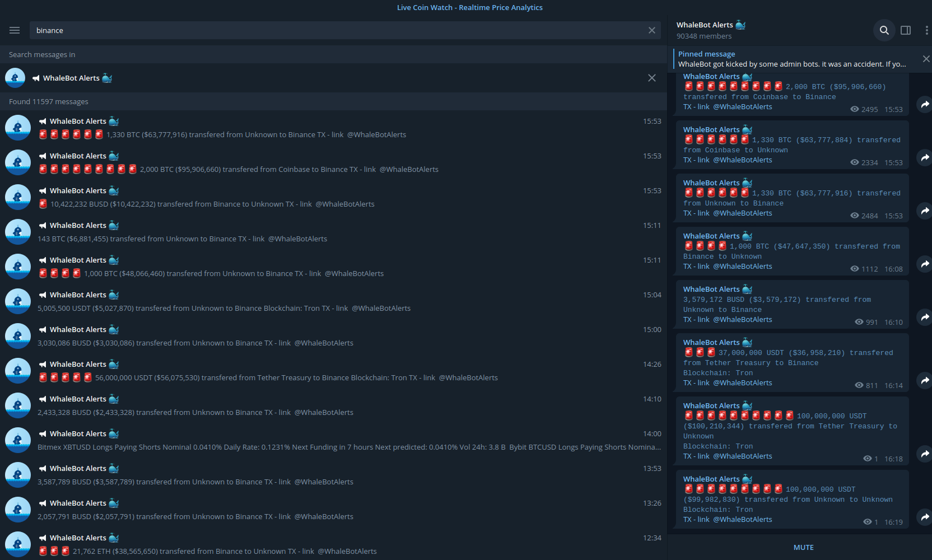Open TX - link in chat's 37,000,000 USDT message
This screenshot has width=932, height=560.
click(x=696, y=382)
